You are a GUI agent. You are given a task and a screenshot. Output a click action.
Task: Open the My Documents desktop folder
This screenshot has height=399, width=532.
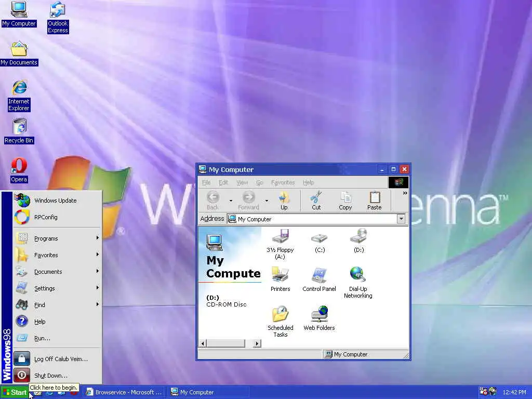(19, 54)
